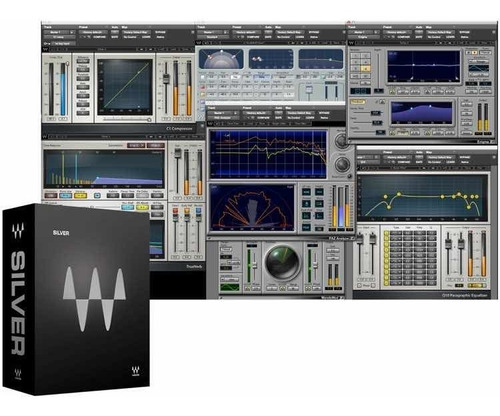Click the lower round knob in PAZ Analyzer
Screen dimensions: 500x416
pyautogui.click(x=342, y=164)
